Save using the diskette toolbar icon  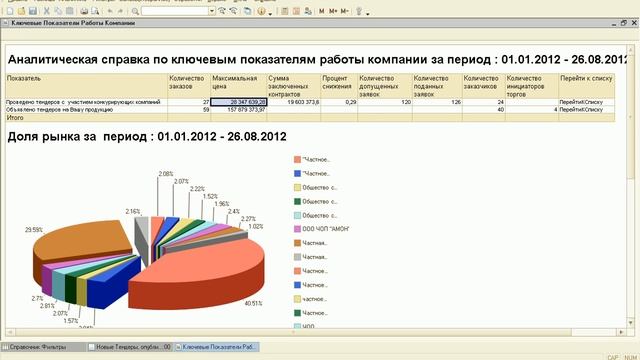[x=33, y=11]
